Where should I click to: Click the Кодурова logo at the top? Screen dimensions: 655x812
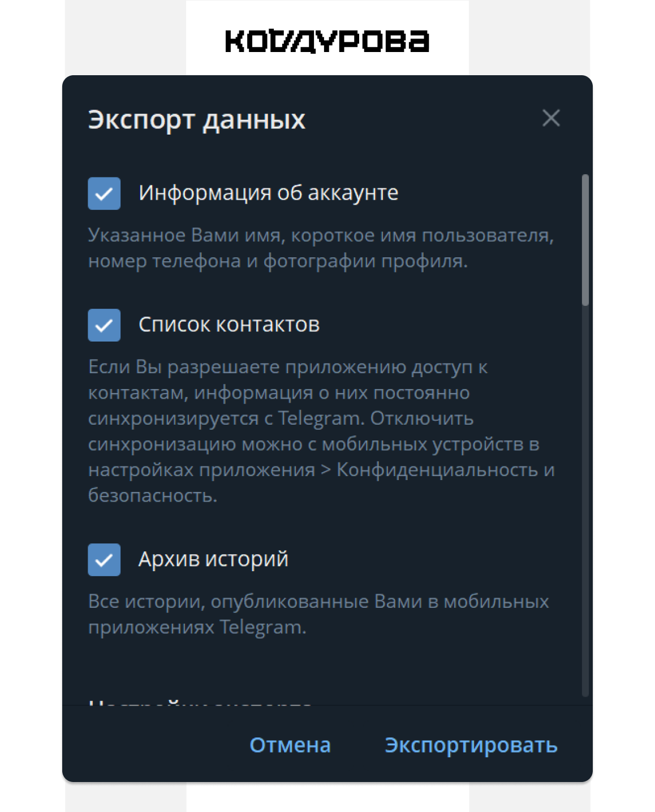click(x=327, y=41)
